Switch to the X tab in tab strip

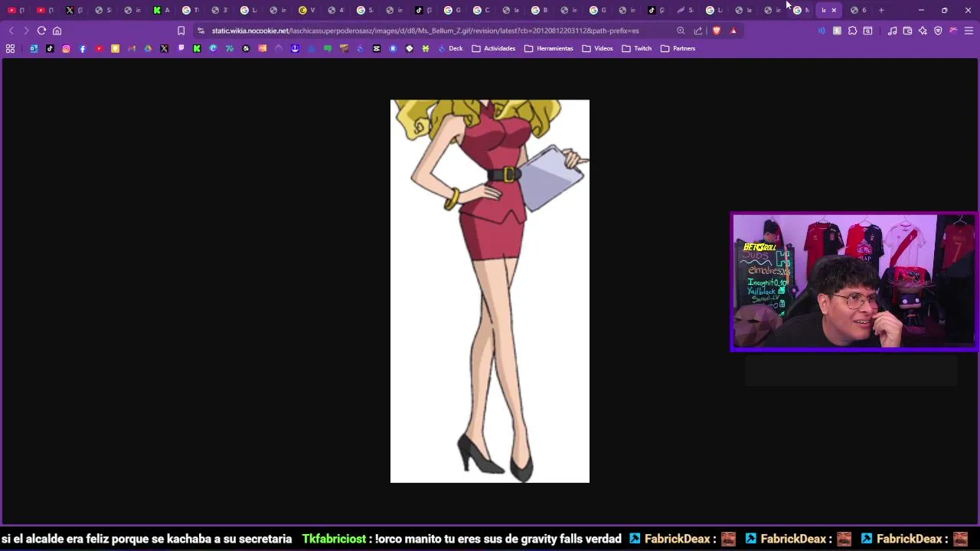(73, 10)
